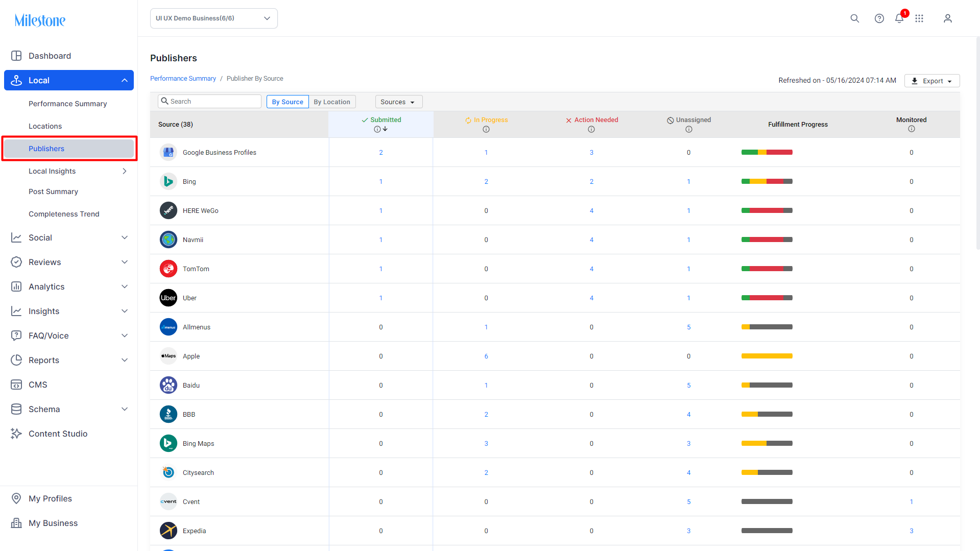The width and height of the screenshot is (980, 551).
Task: Click the Uber logo
Action: pyautogui.click(x=168, y=298)
